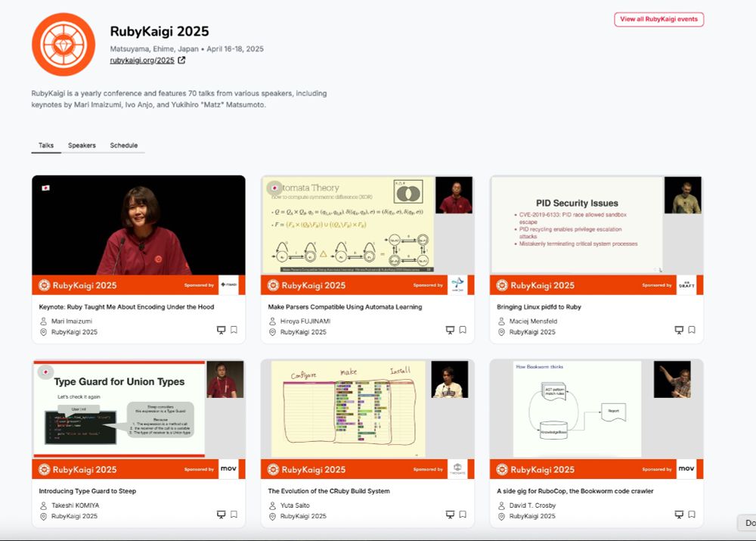This screenshot has height=541, width=756.
Task: Click View all RubyKaigi events button
Action: coord(658,20)
